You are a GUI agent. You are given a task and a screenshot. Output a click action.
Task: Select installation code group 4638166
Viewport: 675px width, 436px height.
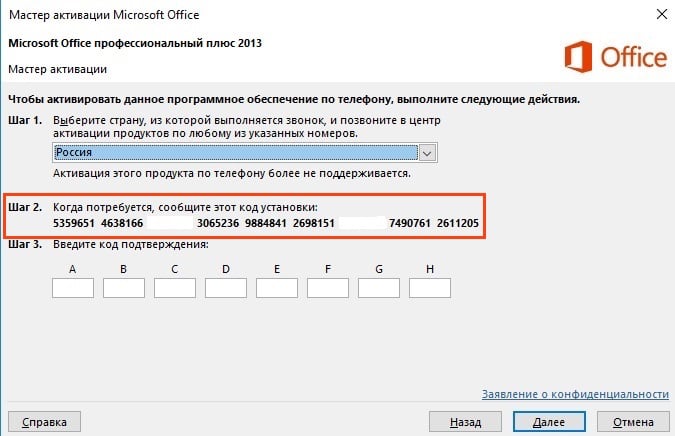pos(122,223)
